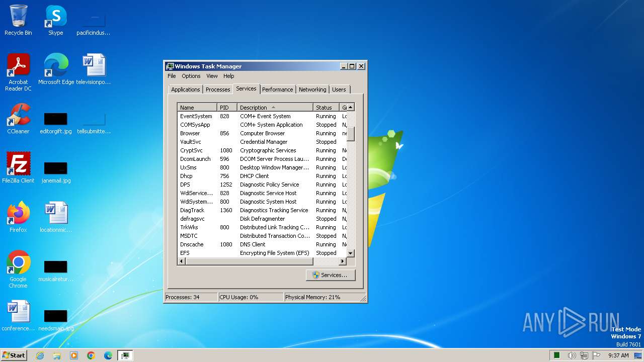The height and width of the screenshot is (362, 644).
Task: Select the EventSystem service row
Action: [x=262, y=116]
